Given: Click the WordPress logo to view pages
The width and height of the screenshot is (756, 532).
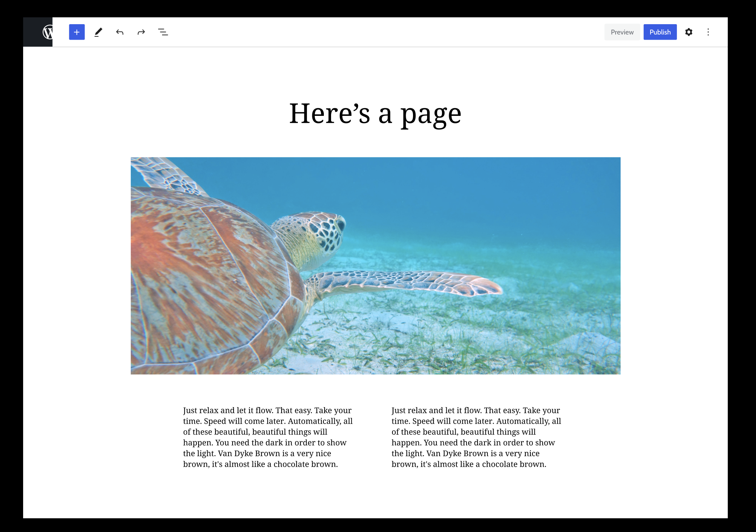Looking at the screenshot, I should pyautogui.click(x=46, y=32).
